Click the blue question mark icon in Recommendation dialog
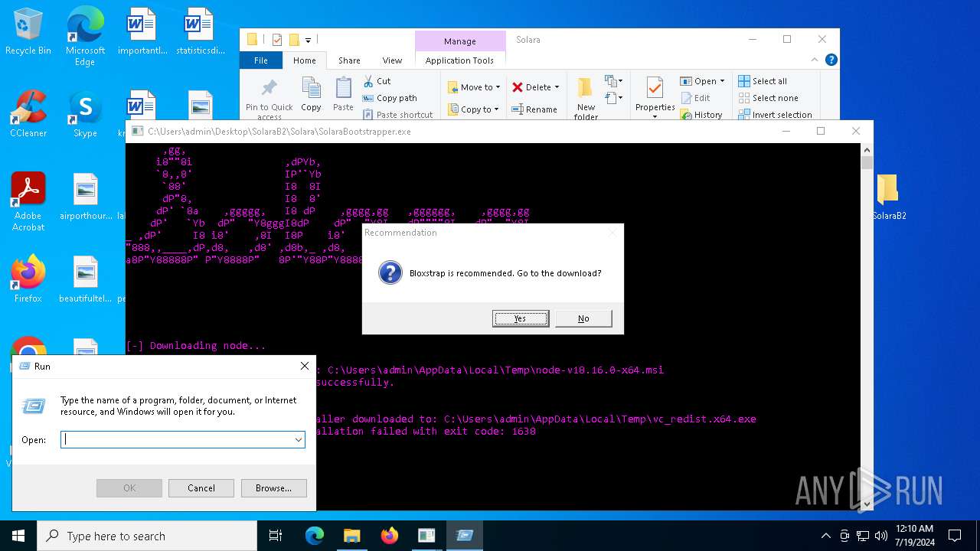The width and height of the screenshot is (980, 551). point(390,272)
